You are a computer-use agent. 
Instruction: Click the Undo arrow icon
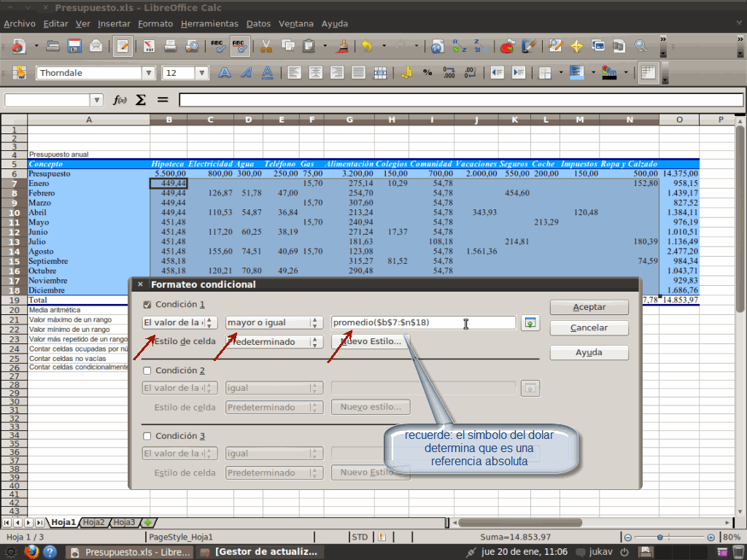click(x=367, y=46)
